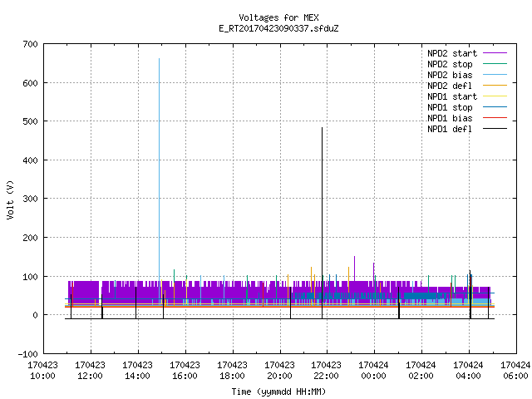Image resolution: width=532 pixels, height=399 pixels.
Task: Click the 170423 12:00 x-axis tick label
Action: pyautogui.click(x=91, y=371)
